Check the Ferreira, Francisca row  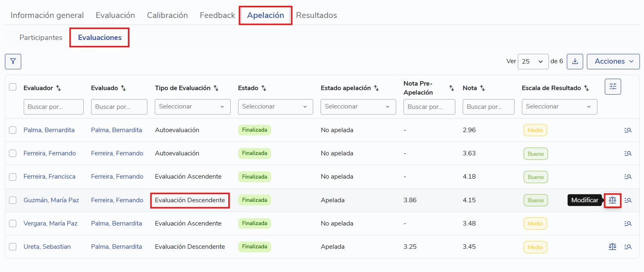tap(13, 177)
